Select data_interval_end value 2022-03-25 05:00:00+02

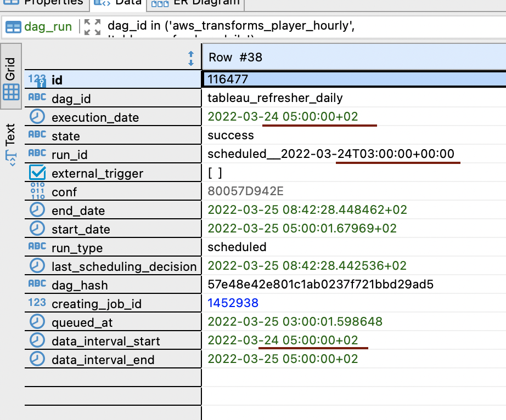pyautogui.click(x=283, y=359)
